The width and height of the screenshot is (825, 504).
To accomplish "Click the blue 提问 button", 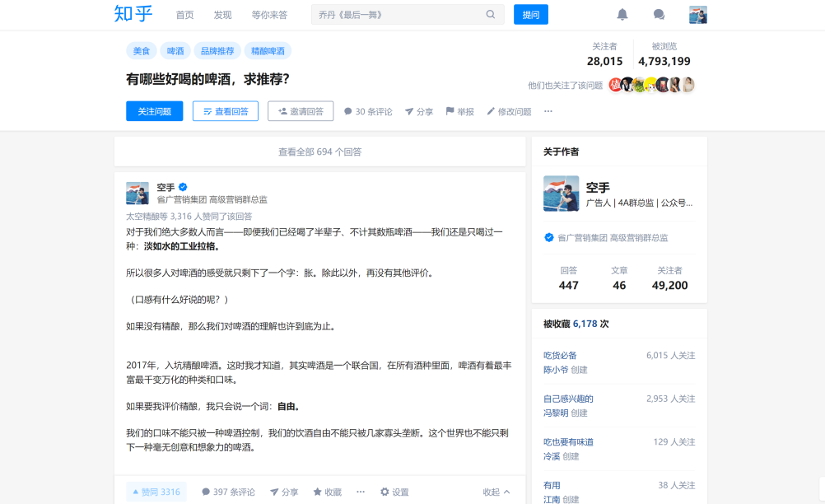I will 530,14.
